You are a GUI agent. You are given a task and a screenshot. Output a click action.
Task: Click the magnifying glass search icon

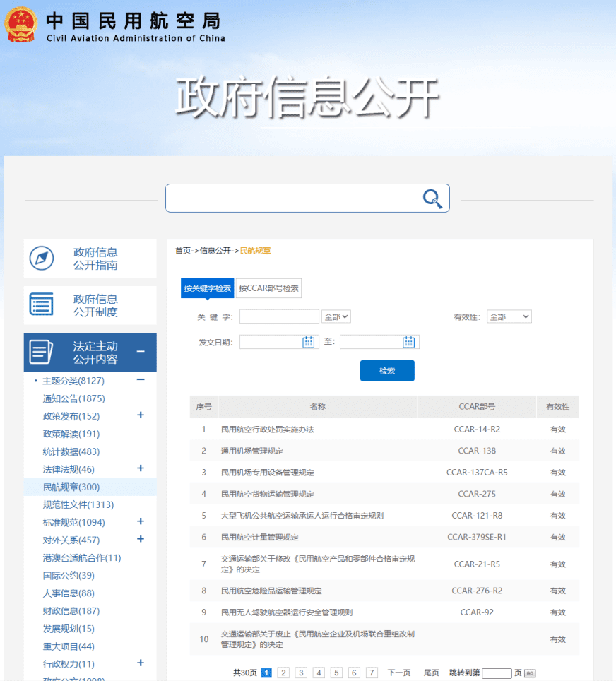[x=432, y=199]
